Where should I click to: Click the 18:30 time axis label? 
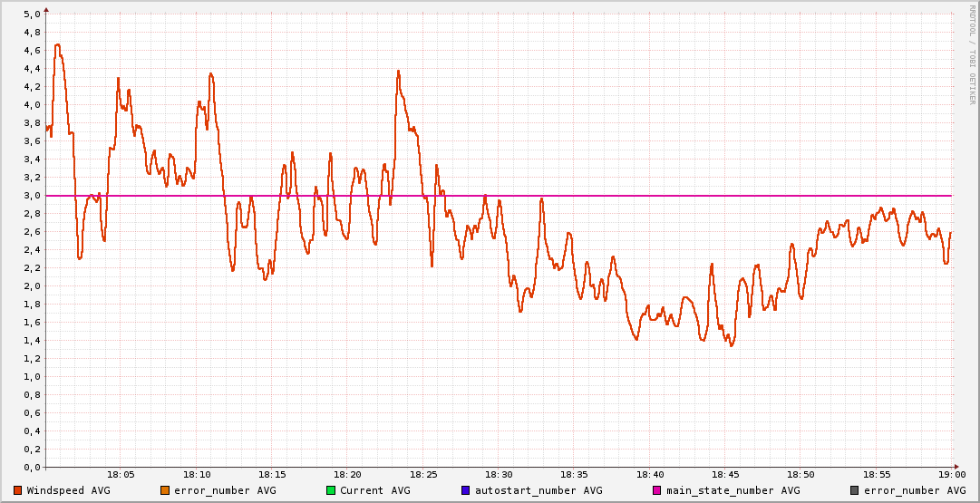pyautogui.click(x=499, y=474)
